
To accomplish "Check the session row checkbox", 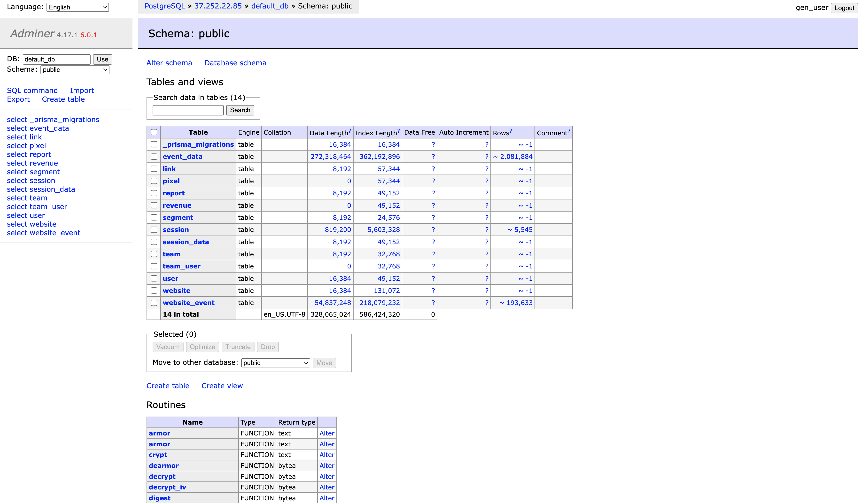I will [x=154, y=230].
